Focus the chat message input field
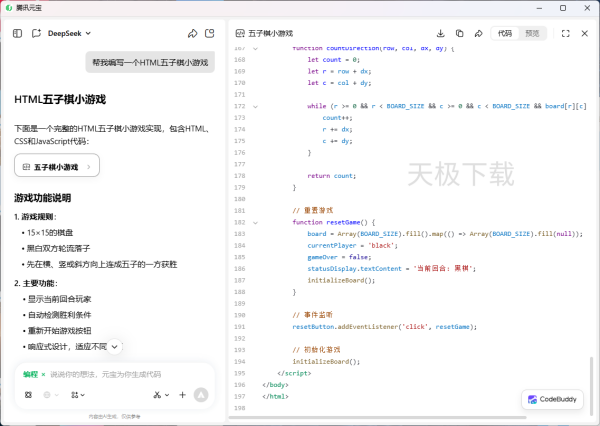600x426 pixels. pos(120,374)
